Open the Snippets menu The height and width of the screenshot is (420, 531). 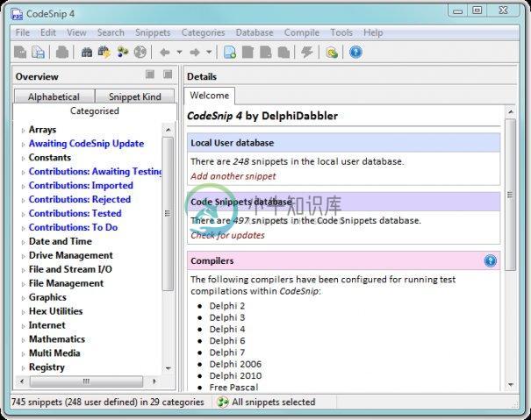[153, 32]
